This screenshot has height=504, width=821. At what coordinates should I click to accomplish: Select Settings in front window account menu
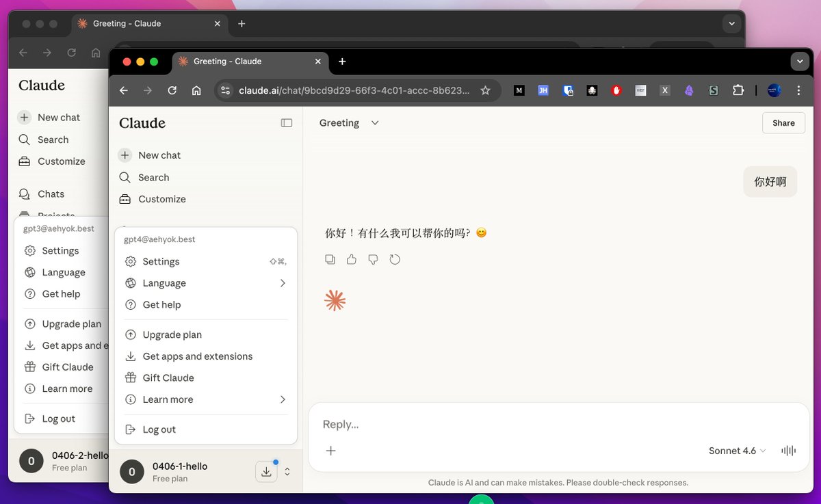click(x=206, y=261)
